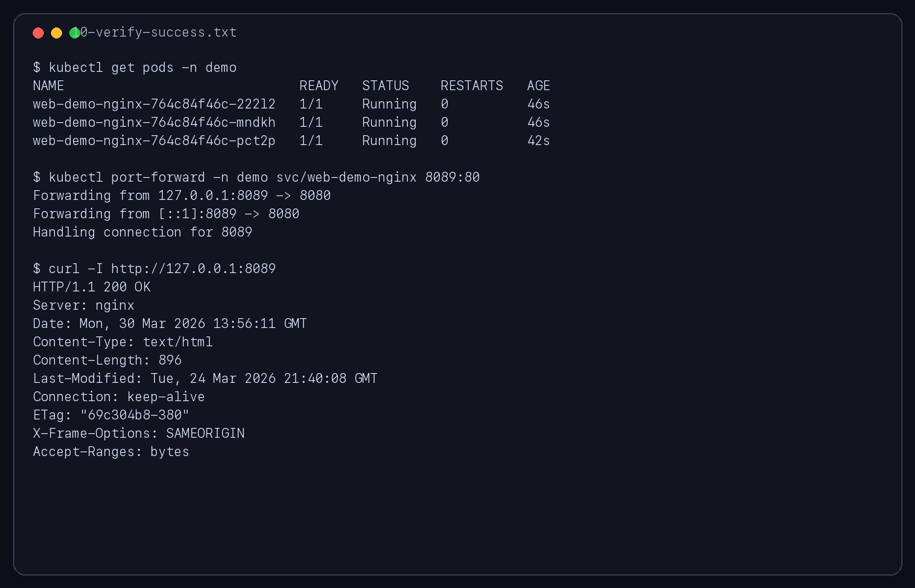Click the green maximize window button
The image size is (915, 588).
pos(75,33)
